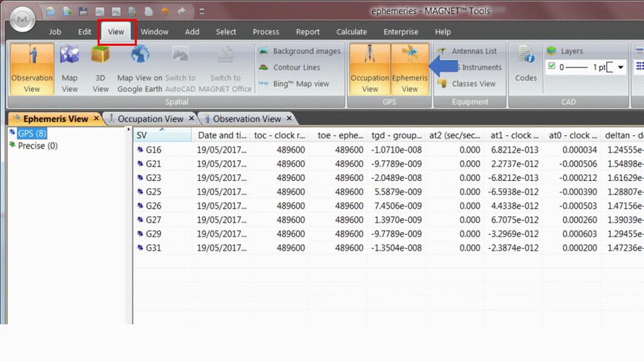644x362 pixels.
Task: Open the Enterprise ribbon tab
Action: click(x=401, y=32)
